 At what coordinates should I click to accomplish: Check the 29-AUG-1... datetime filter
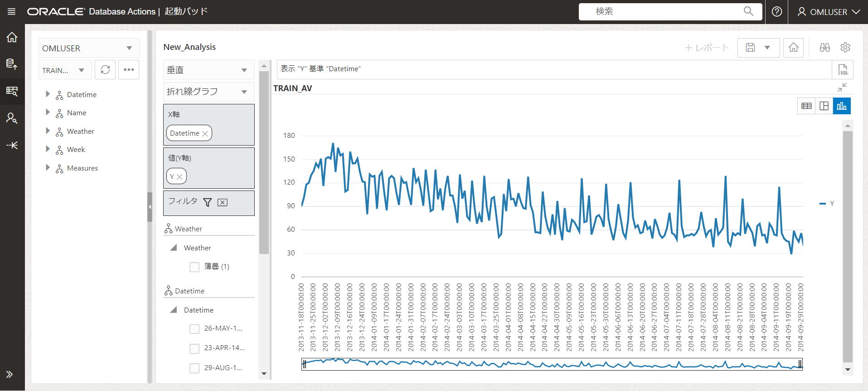tap(194, 368)
